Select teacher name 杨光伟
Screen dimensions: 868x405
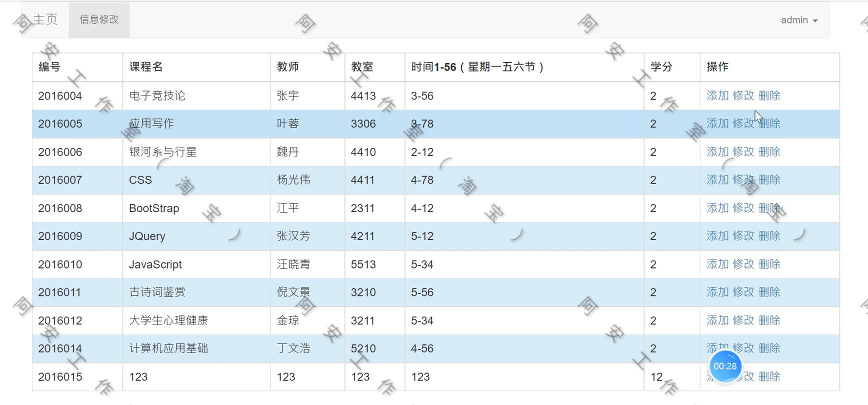pyautogui.click(x=293, y=179)
